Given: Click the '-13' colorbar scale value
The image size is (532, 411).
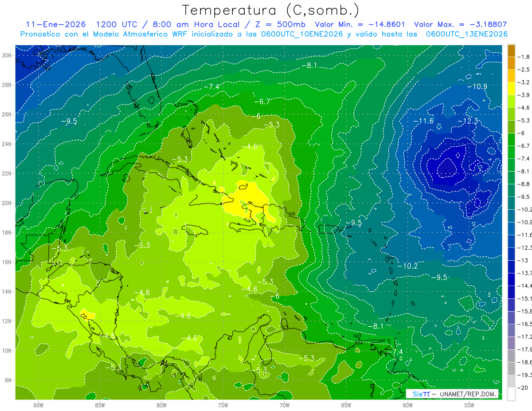Looking at the screenshot, I should 523,260.
